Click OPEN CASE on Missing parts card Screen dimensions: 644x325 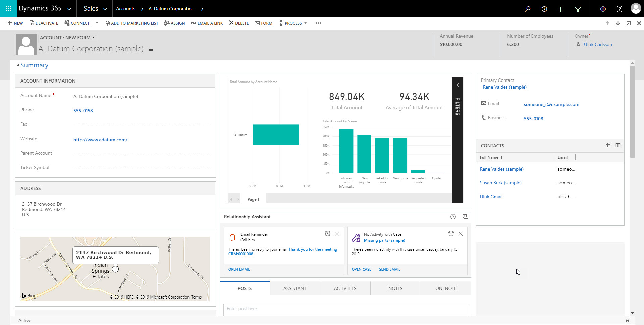[x=361, y=269]
